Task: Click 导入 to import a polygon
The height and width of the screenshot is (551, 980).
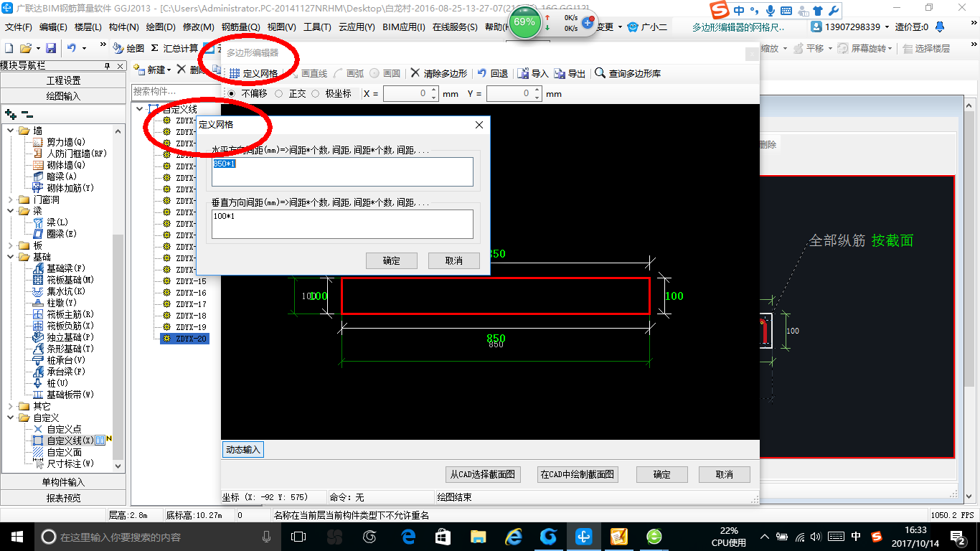Action: point(533,73)
